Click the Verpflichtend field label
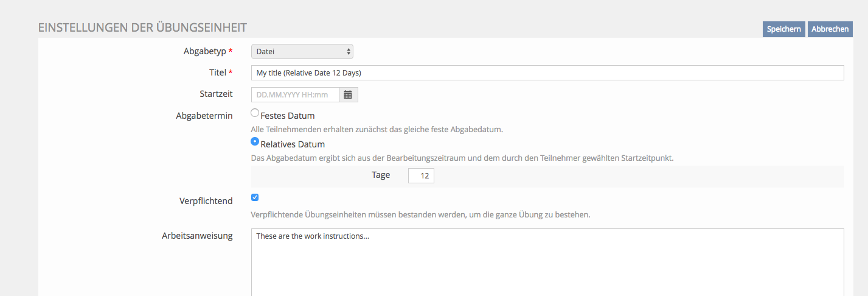 (206, 201)
